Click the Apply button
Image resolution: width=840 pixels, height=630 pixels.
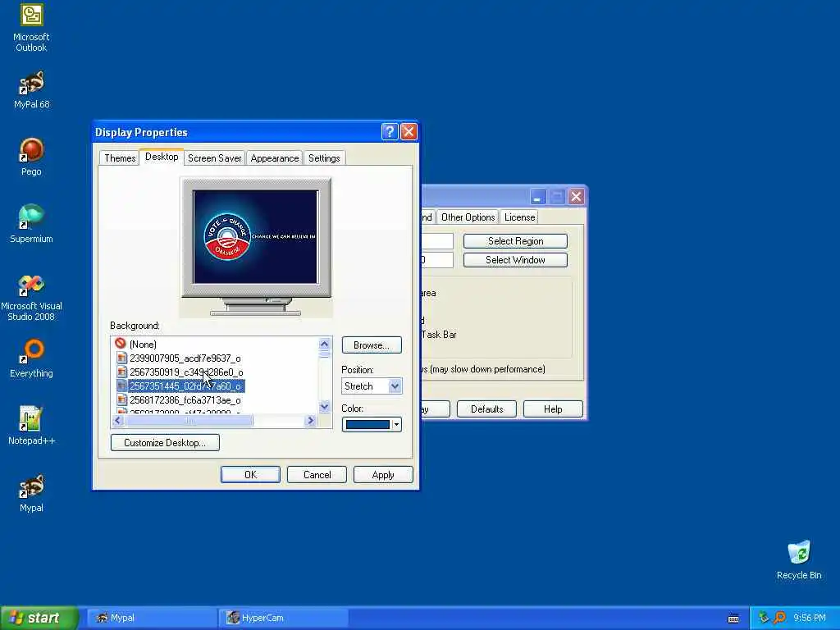(383, 475)
